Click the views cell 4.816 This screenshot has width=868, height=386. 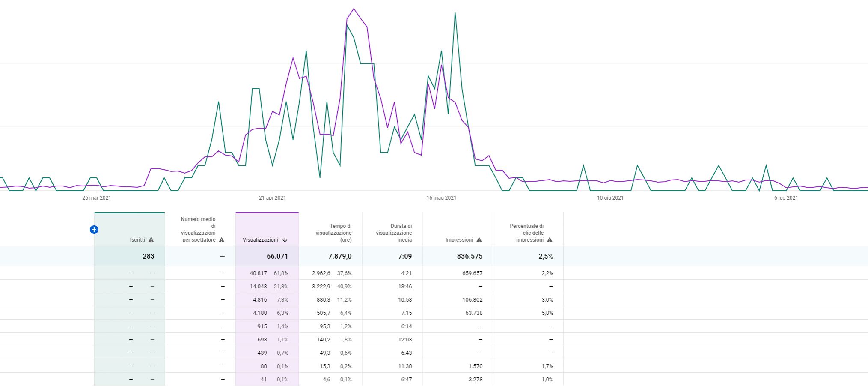[x=260, y=300]
